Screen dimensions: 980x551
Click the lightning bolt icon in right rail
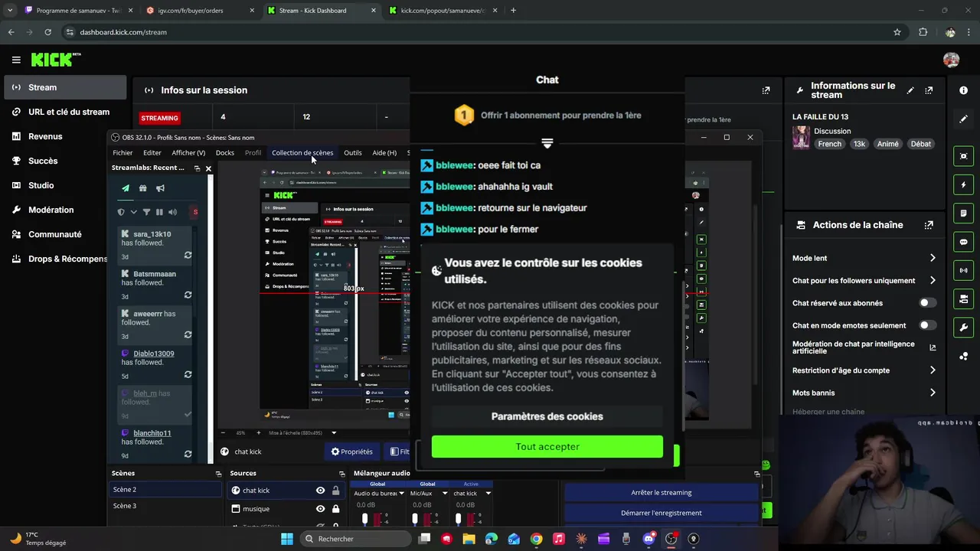(x=963, y=184)
